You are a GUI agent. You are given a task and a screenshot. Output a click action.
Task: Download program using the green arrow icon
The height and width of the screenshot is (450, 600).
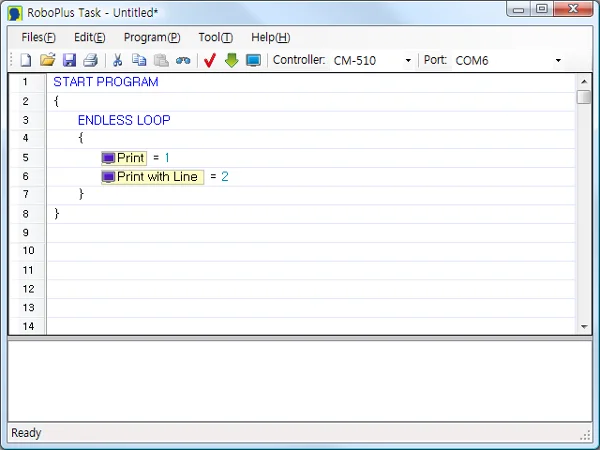232,60
